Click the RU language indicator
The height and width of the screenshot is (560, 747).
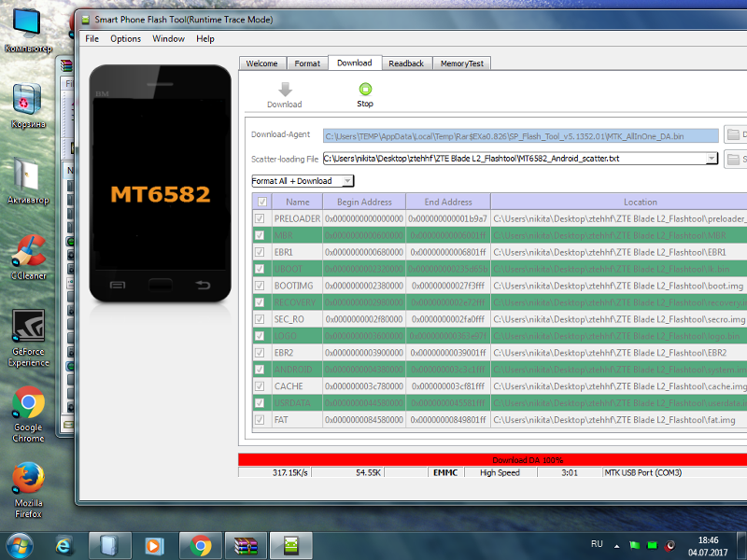pyautogui.click(x=597, y=544)
